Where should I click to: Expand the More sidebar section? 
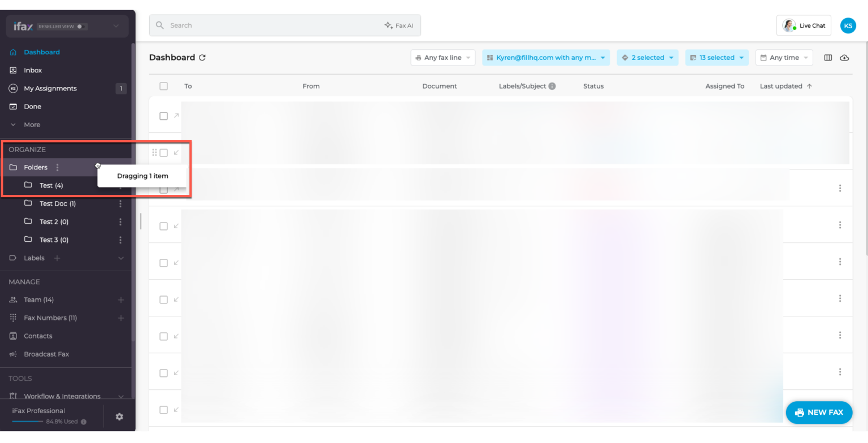point(32,124)
